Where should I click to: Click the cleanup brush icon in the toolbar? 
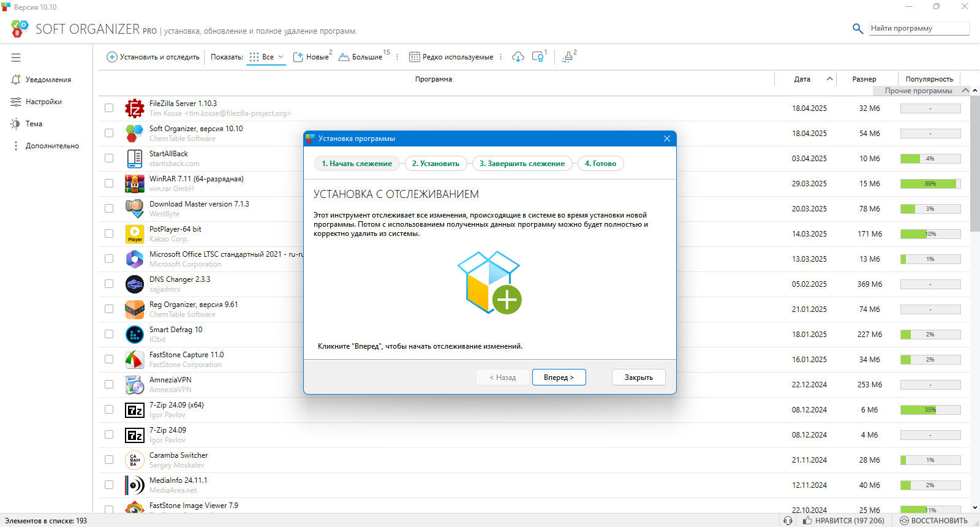pos(568,57)
